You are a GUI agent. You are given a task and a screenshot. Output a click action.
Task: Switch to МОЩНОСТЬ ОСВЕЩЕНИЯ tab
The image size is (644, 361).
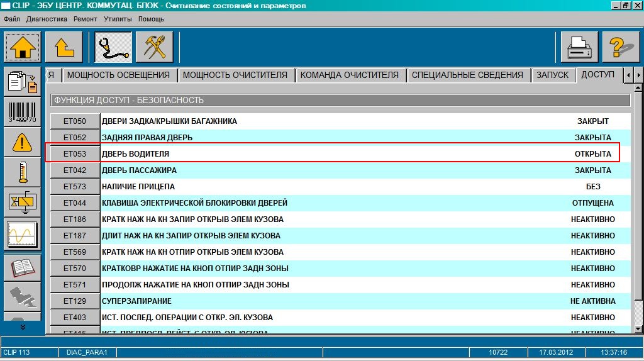point(119,75)
